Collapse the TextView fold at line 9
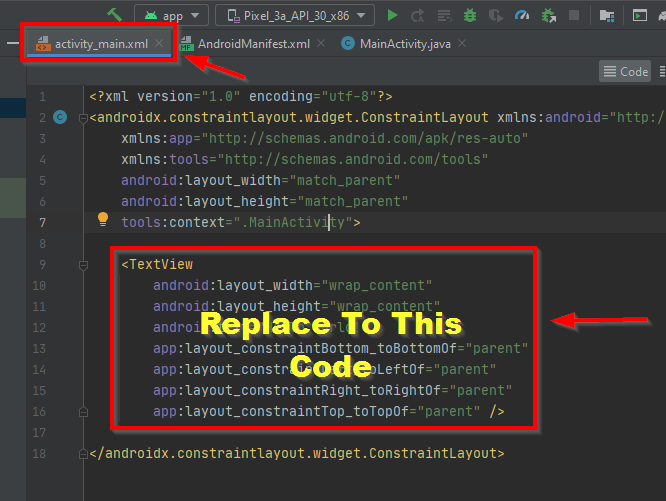This screenshot has width=666, height=501. pos(84,265)
